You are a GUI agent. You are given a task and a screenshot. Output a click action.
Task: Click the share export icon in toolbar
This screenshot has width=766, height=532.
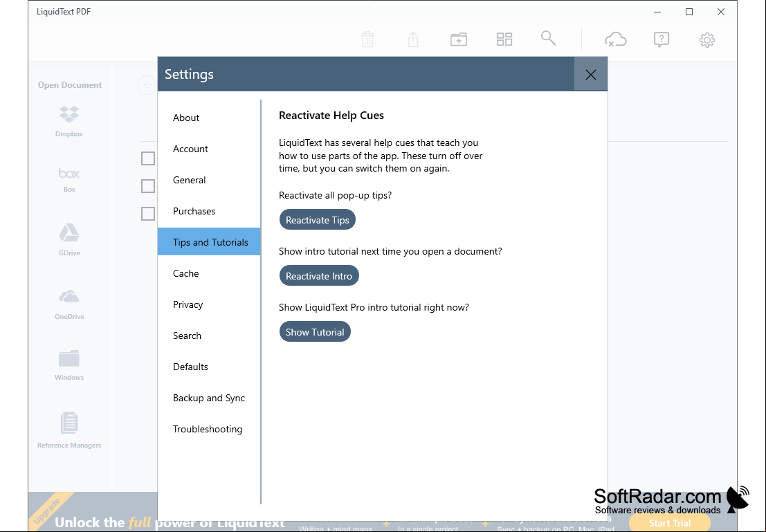[413, 39]
